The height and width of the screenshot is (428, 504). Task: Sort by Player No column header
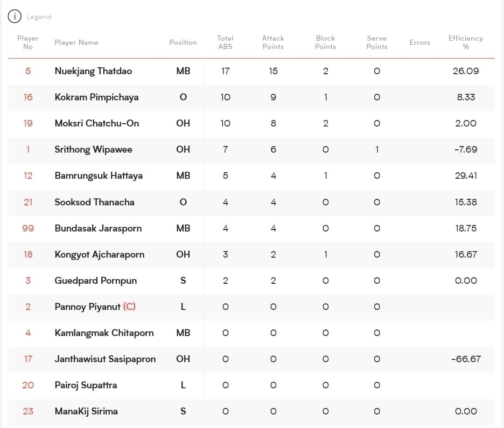tap(28, 42)
